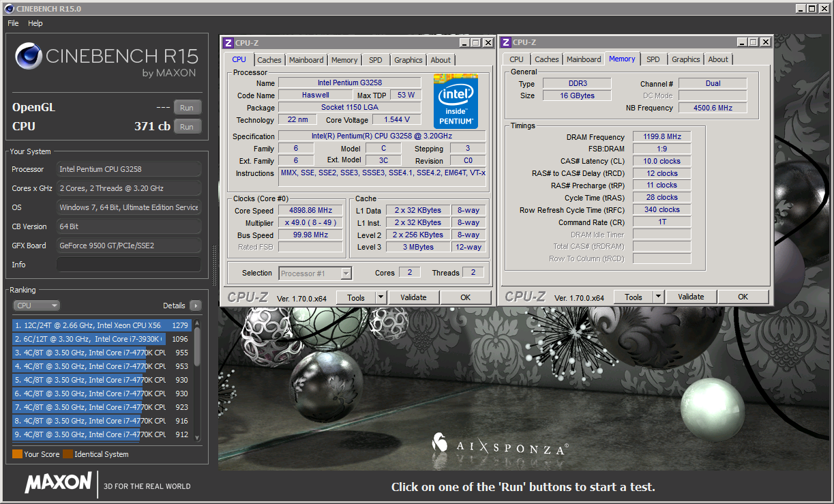The width and height of the screenshot is (834, 504).
Task: Close the right CPU-Z window
Action: pos(765,42)
